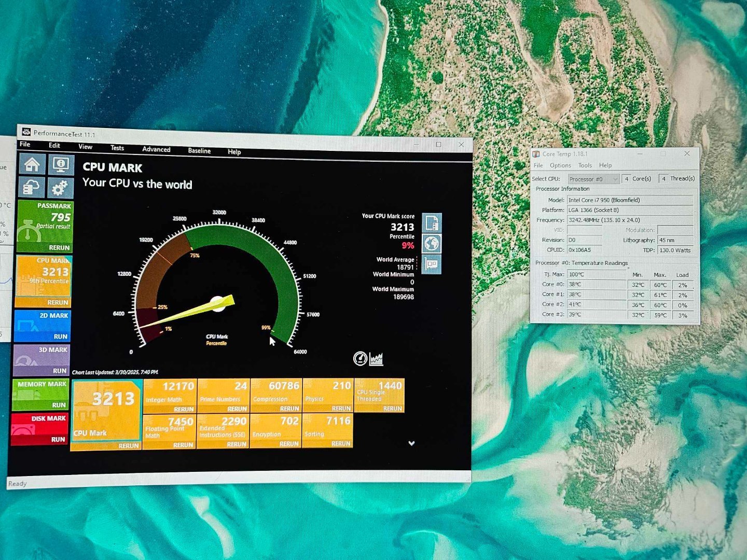Rerun the Physics test
The width and height of the screenshot is (747, 560).
point(341,409)
